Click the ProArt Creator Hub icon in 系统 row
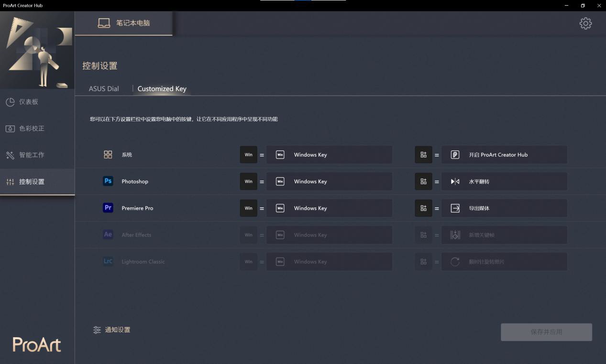Image resolution: width=606 pixels, height=364 pixels. click(x=455, y=155)
